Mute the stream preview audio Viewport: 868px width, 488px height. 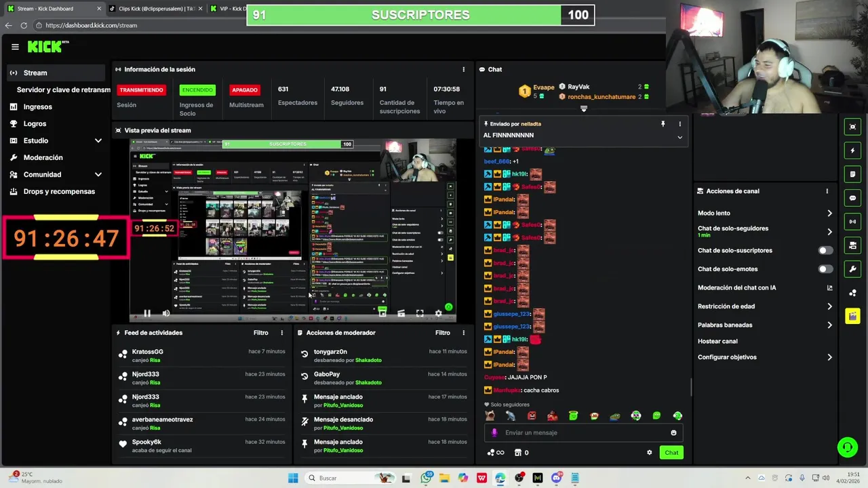(x=165, y=313)
